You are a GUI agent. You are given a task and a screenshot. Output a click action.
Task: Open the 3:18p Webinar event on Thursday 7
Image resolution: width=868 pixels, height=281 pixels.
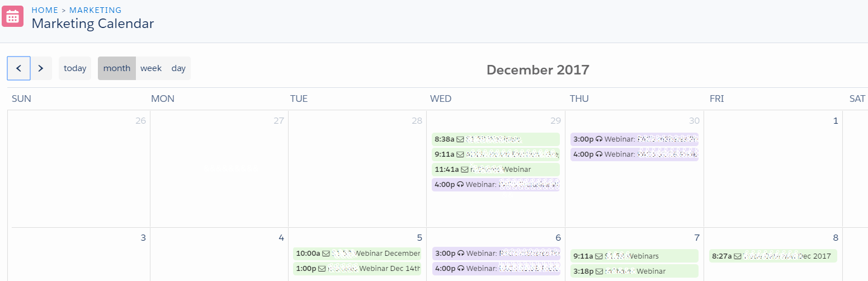click(x=634, y=271)
